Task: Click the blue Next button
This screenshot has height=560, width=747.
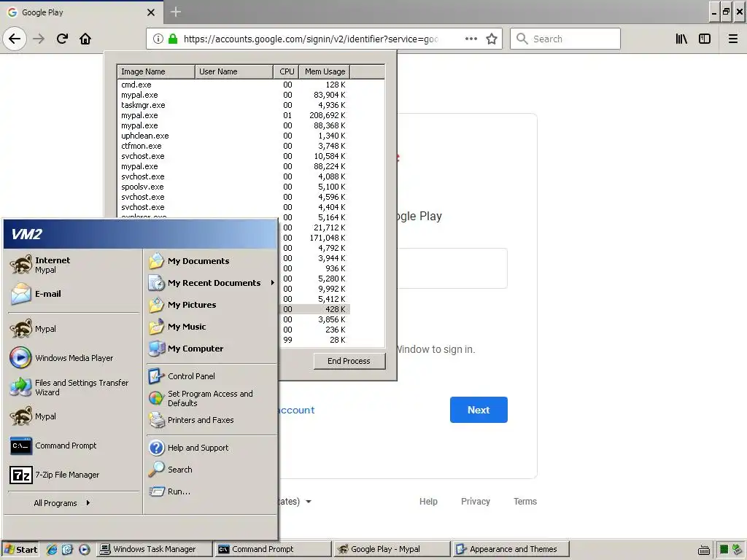Action: click(479, 410)
